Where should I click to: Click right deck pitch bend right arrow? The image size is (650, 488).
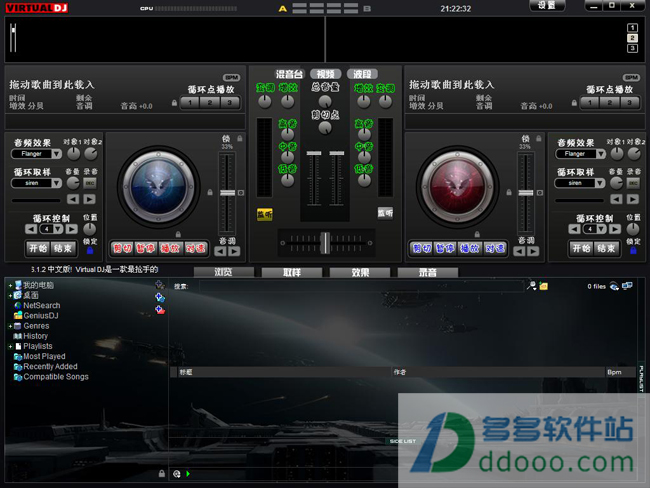pos(533,251)
